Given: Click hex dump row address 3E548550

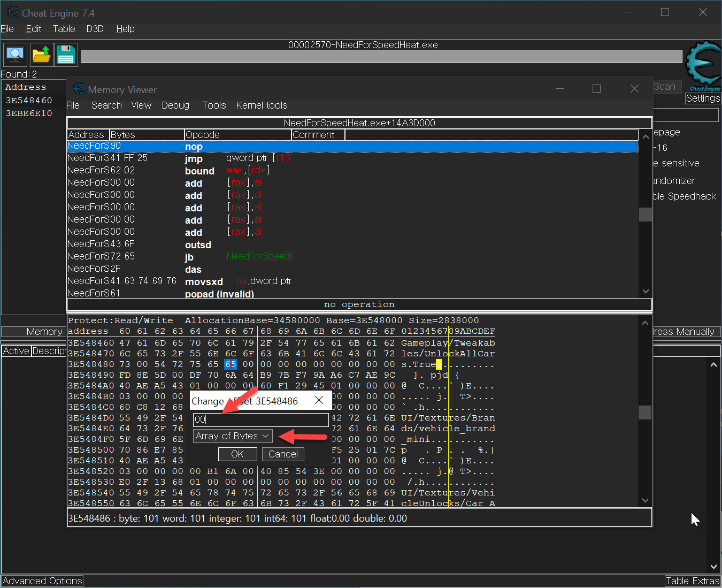Looking at the screenshot, I should point(91,503).
